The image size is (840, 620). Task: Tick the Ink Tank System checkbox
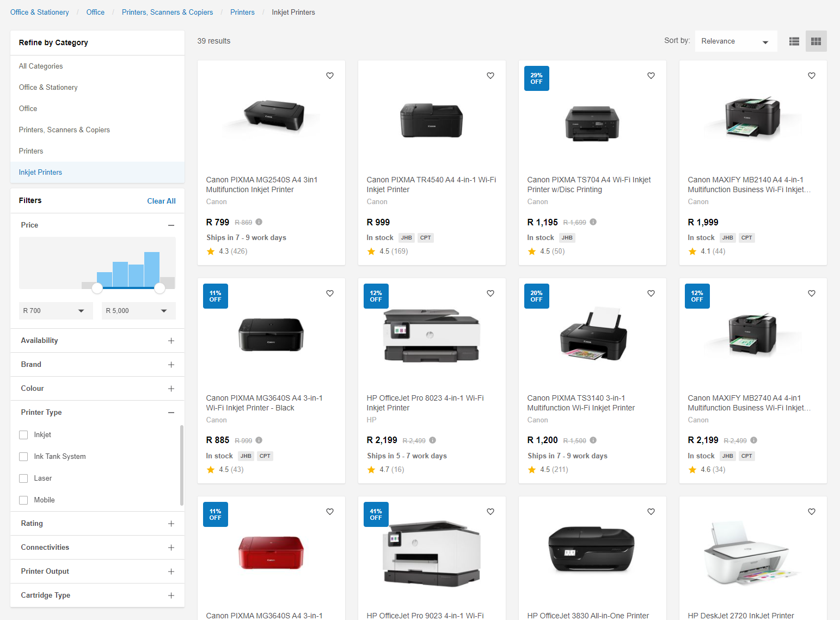(x=23, y=457)
